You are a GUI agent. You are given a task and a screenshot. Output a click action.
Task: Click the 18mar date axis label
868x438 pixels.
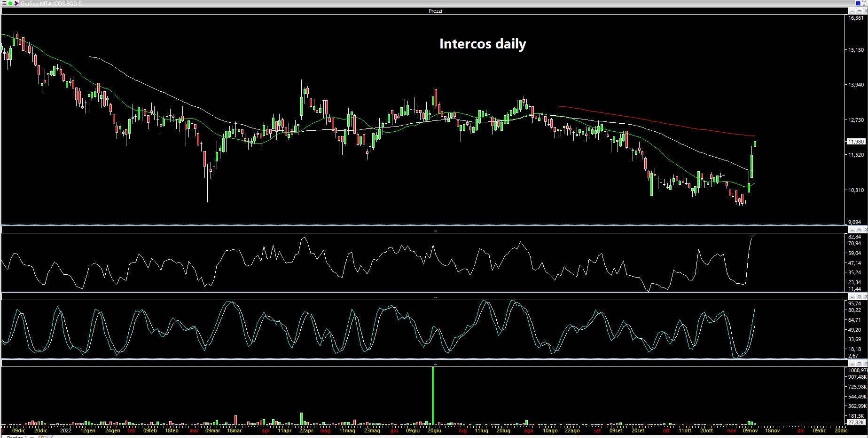tap(234, 430)
